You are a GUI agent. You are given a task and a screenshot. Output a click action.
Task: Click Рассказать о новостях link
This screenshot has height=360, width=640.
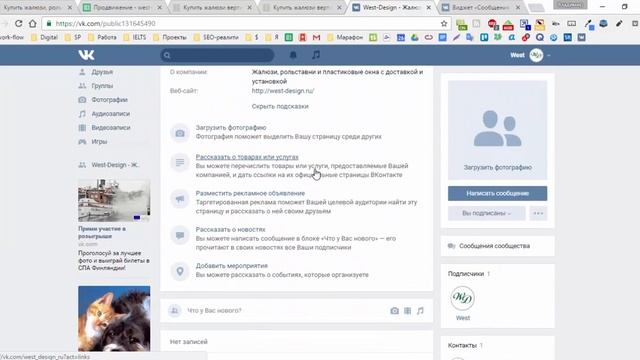pyautogui.click(x=230, y=229)
